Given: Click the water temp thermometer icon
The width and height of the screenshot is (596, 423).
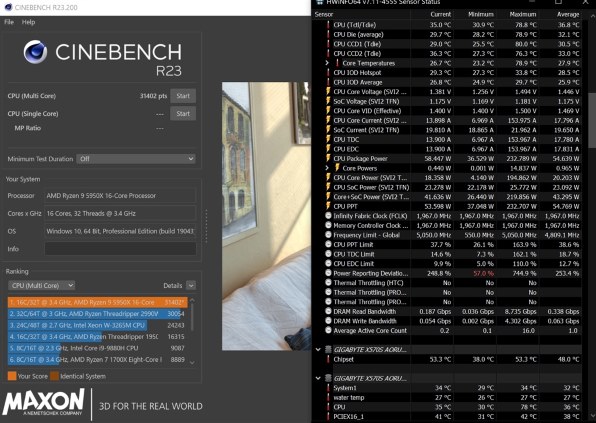Looking at the screenshot, I should pos(328,397).
